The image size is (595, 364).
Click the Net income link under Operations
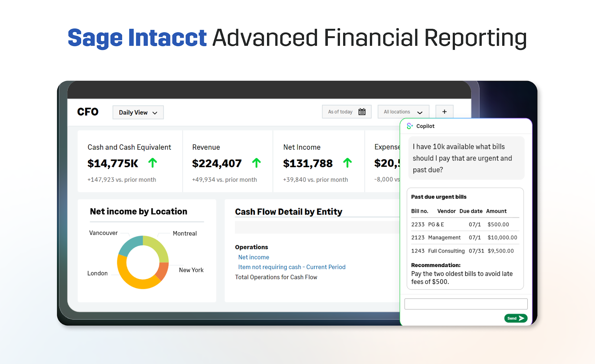[253, 257]
